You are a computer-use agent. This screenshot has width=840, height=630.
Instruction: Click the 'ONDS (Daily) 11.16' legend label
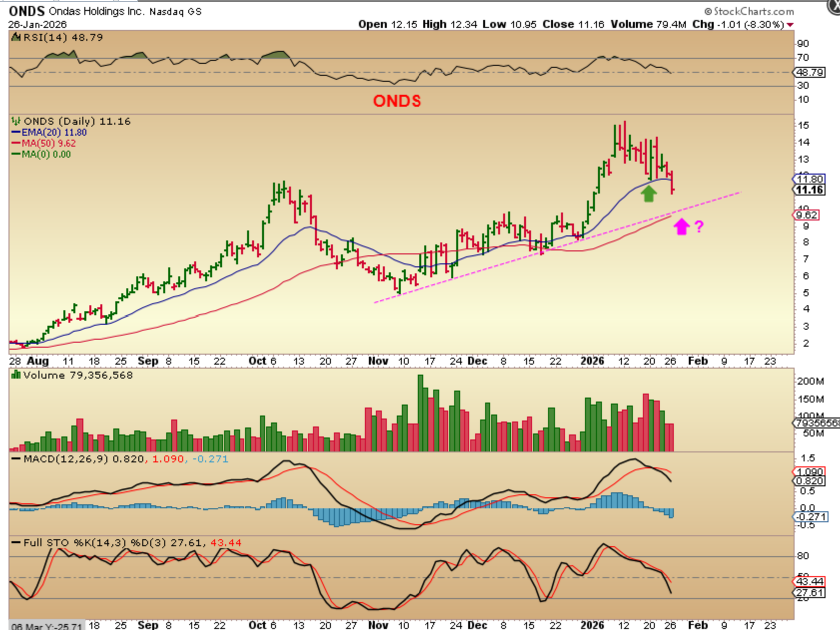pos(77,121)
